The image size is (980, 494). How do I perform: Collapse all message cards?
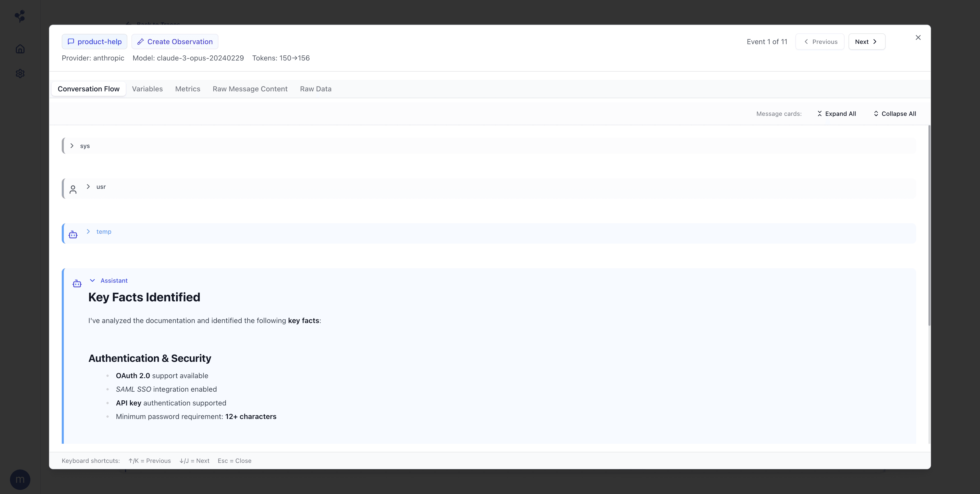pos(895,113)
